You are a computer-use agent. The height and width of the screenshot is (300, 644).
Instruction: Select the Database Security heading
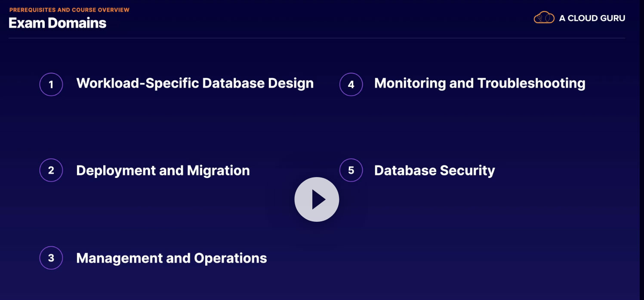pos(434,171)
